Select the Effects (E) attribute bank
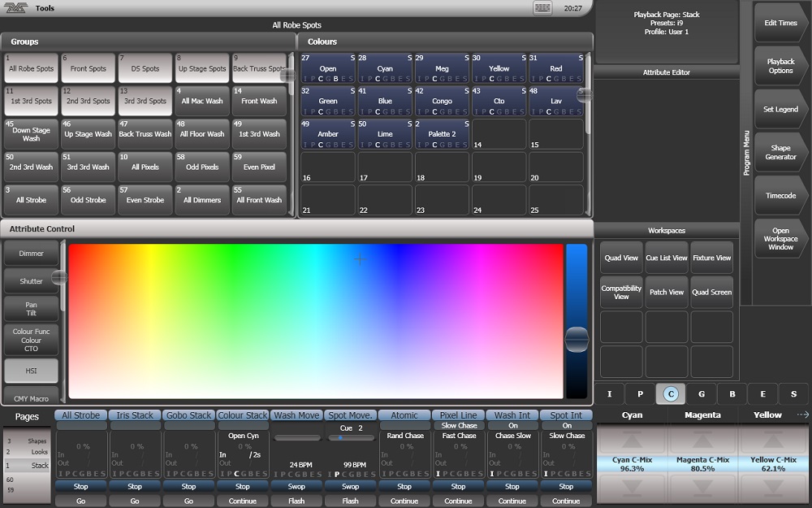812x508 pixels. [x=762, y=394]
